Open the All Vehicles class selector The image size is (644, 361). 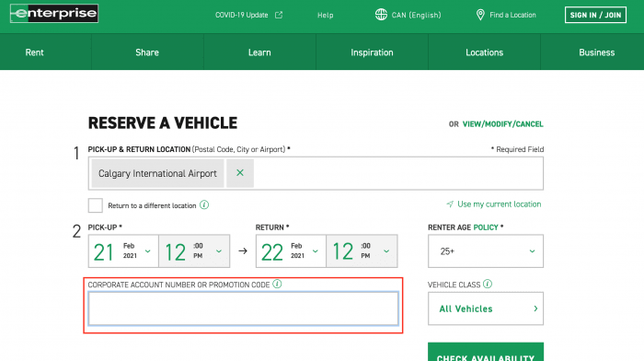486,309
